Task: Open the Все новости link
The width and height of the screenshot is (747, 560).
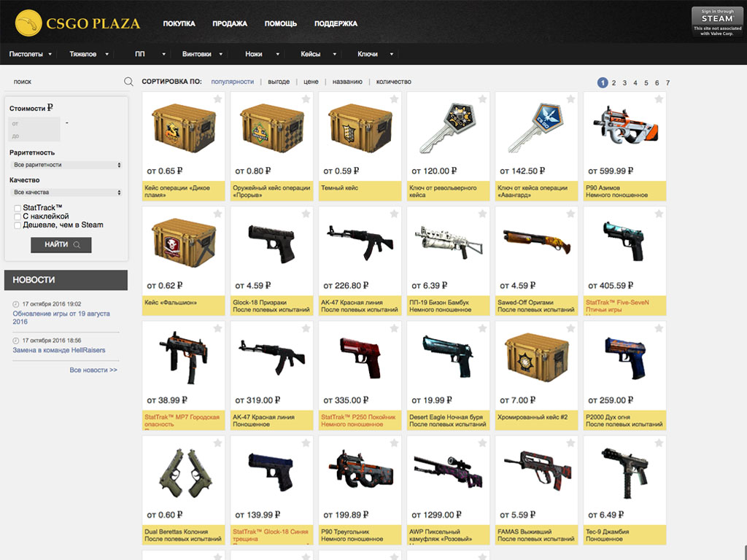Action: [x=93, y=370]
